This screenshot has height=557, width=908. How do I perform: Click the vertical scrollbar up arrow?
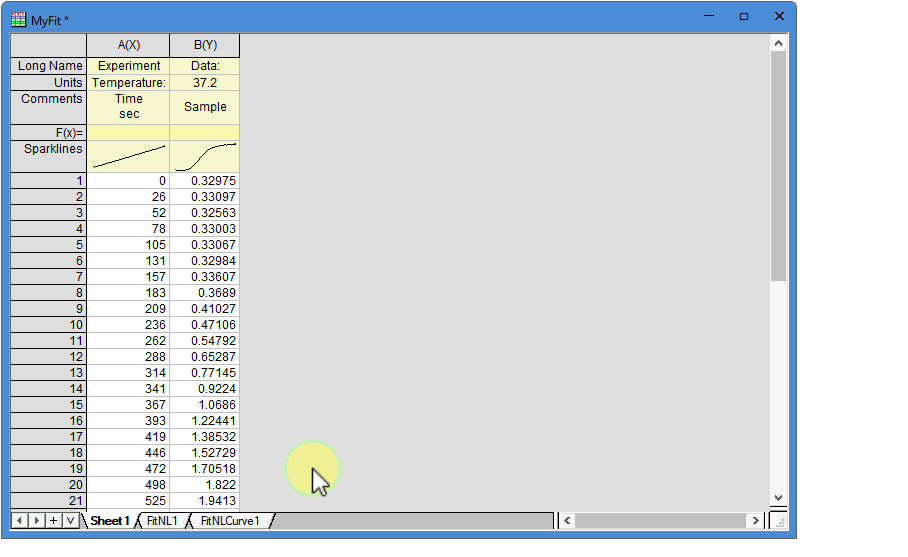coord(778,43)
